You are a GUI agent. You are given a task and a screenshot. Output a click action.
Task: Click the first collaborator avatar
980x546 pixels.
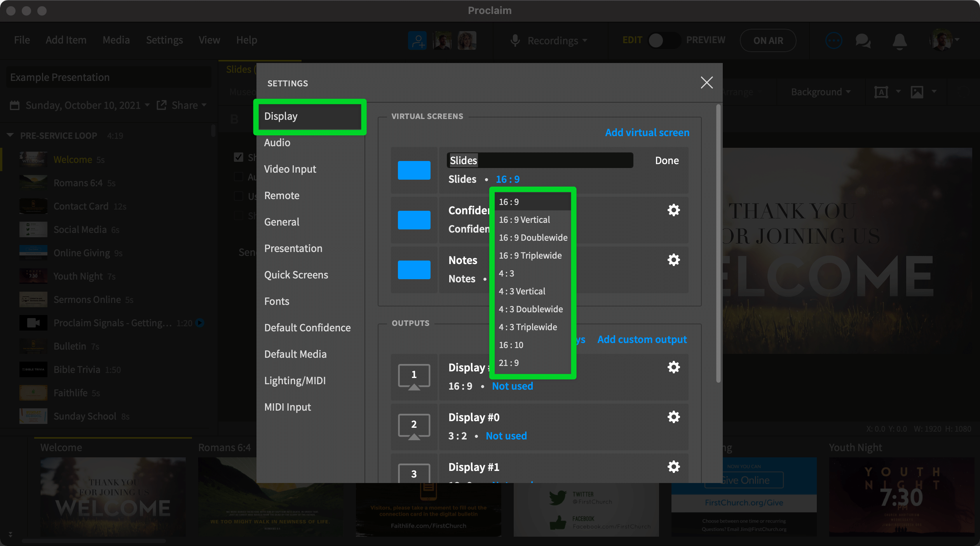(x=442, y=40)
